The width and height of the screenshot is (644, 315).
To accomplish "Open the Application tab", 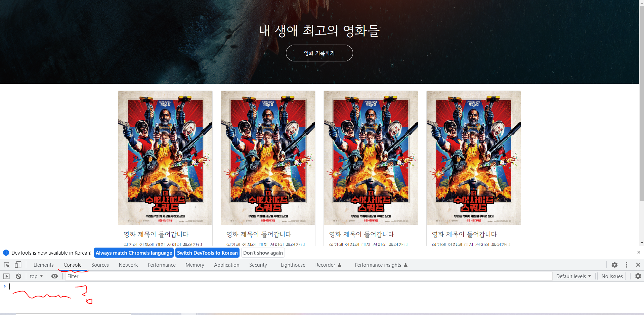I will 227,265.
